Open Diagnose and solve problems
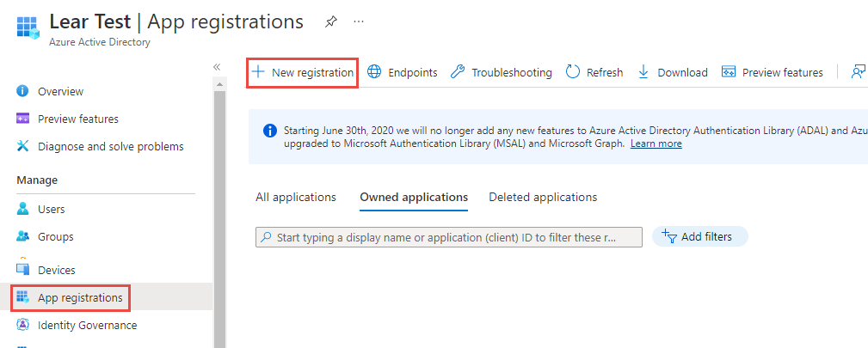This screenshot has height=348, width=868. (111, 147)
